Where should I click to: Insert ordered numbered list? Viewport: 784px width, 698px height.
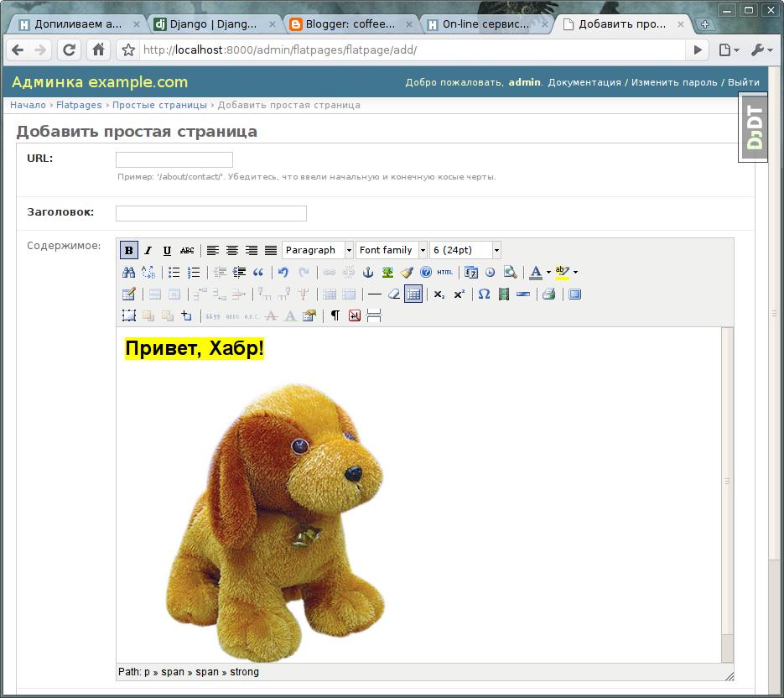click(x=194, y=272)
